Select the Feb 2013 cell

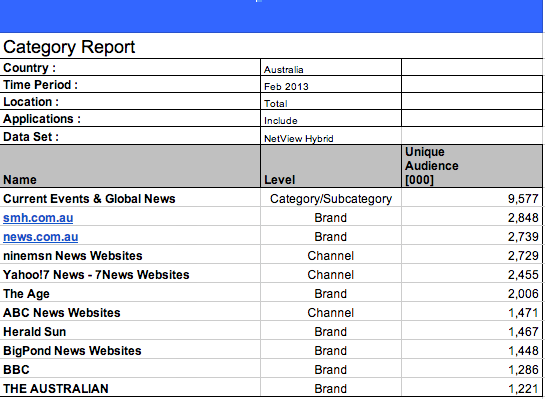point(331,84)
